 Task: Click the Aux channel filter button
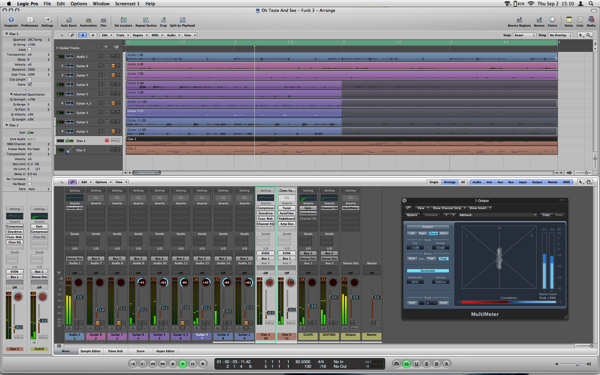coord(500,182)
